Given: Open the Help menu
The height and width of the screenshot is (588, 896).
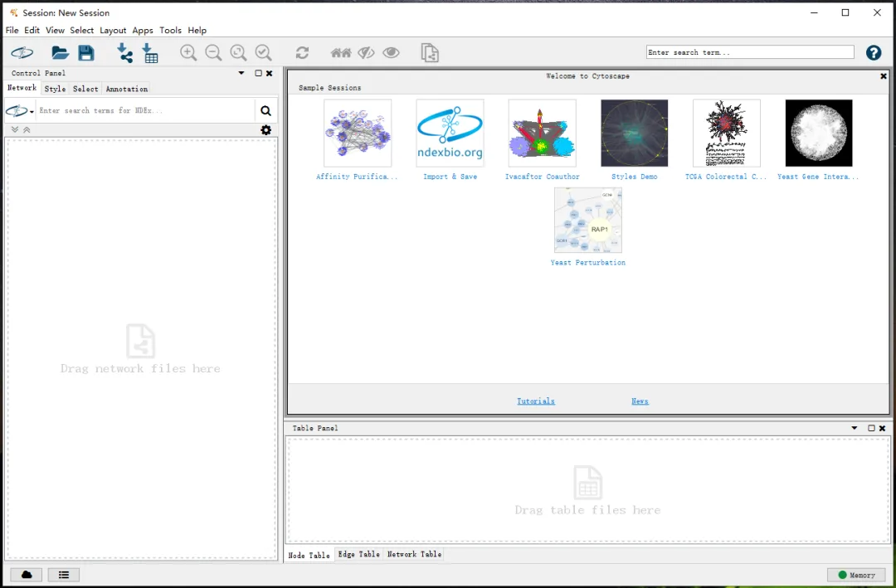Looking at the screenshot, I should pos(197,31).
